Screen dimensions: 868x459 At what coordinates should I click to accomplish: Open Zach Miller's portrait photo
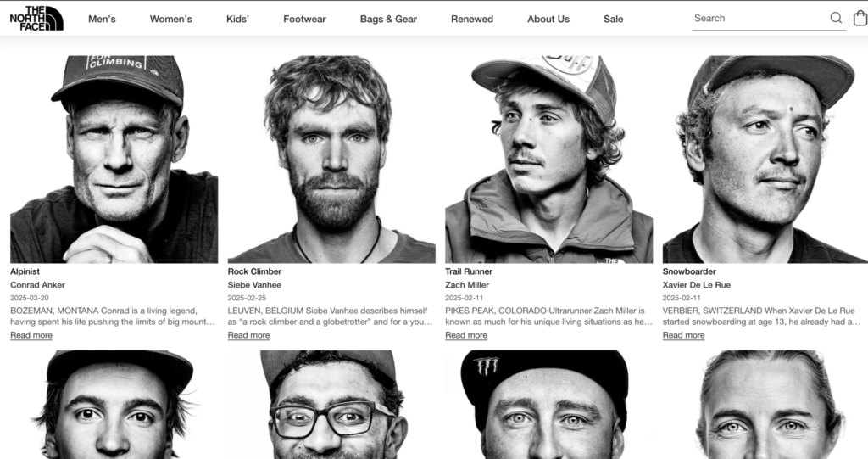[549, 160]
